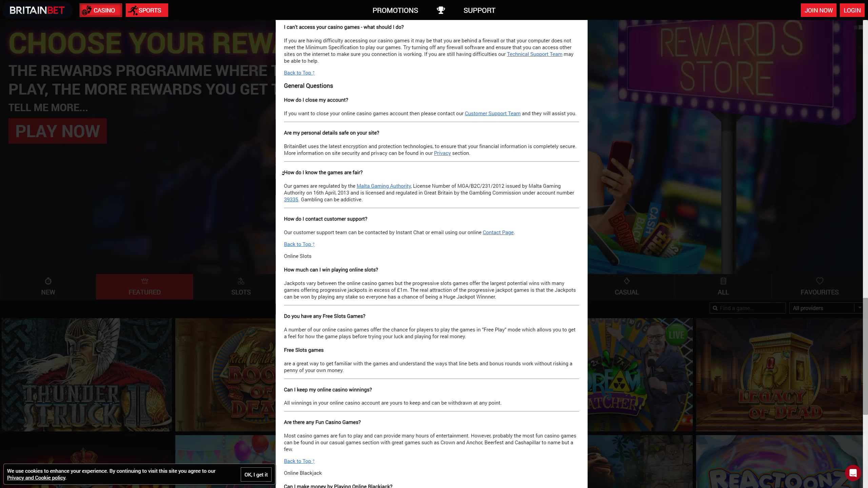Select the Casual category diamond icon
This screenshot has width=868, height=488.
pos(626,281)
